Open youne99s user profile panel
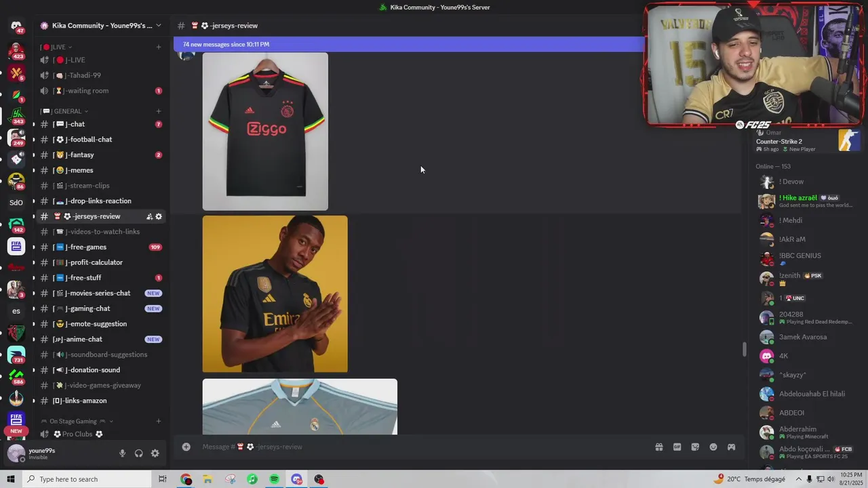Viewport: 868px width, 488px height. click(x=58, y=453)
